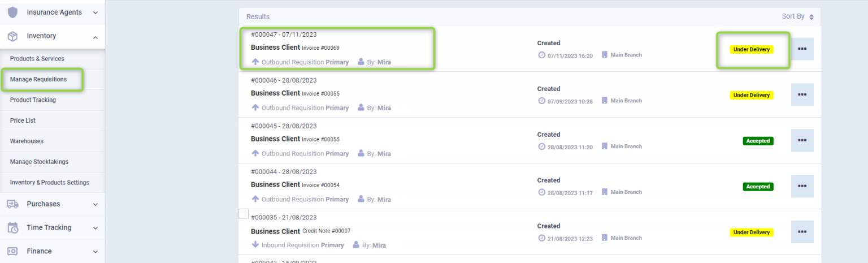Click the Time Tracking calendar icon

coord(12,228)
